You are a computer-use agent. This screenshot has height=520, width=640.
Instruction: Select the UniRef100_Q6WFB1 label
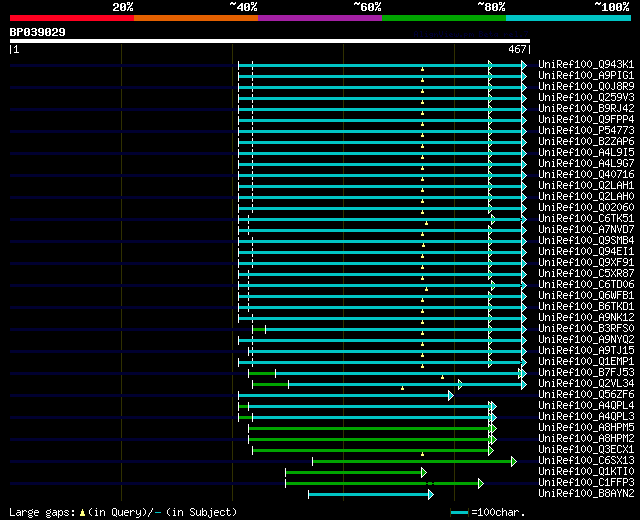click(586, 296)
